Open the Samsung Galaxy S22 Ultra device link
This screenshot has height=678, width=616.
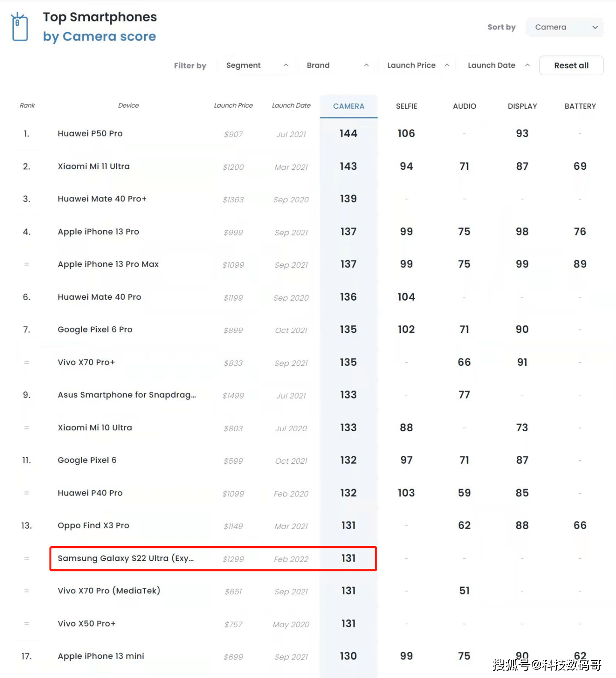(x=126, y=558)
